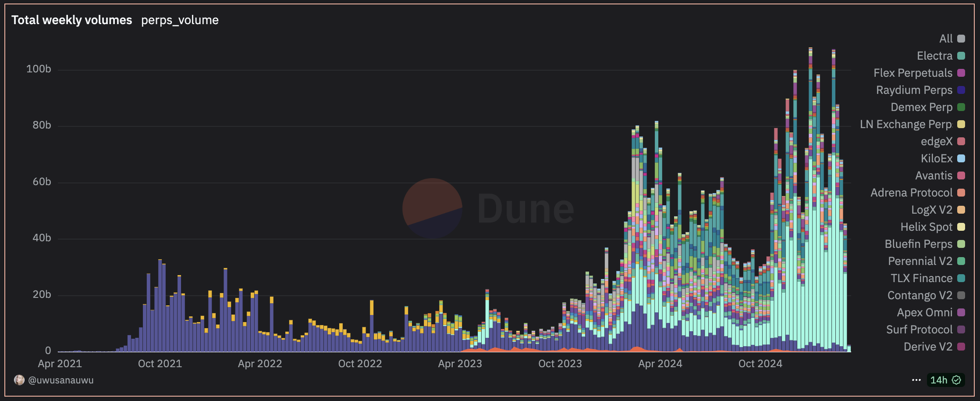Click the Flex Perpetuals legend label
The height and width of the screenshot is (401, 980).
tap(913, 73)
